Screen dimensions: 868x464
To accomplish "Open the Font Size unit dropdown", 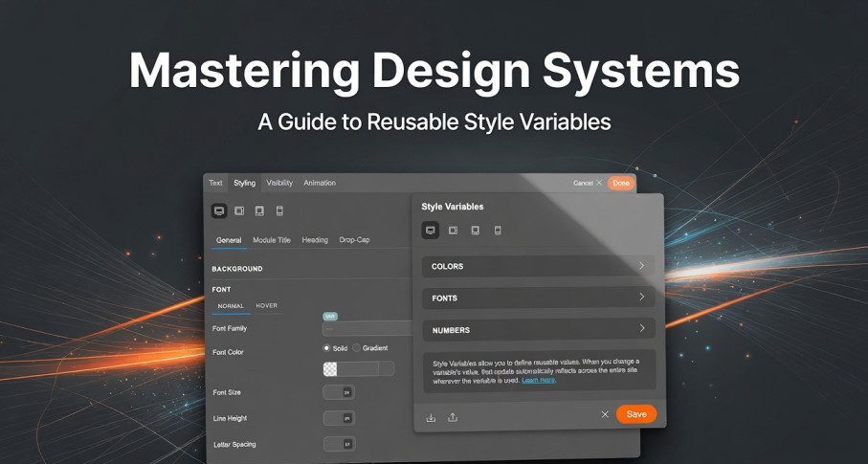I will point(347,392).
